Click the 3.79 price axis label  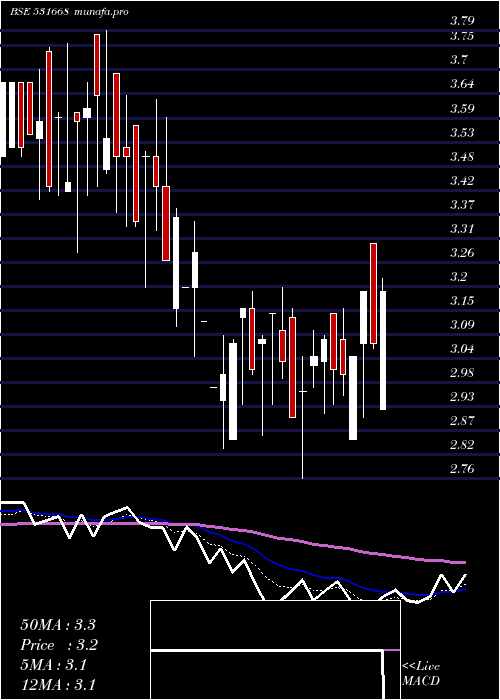point(462,21)
